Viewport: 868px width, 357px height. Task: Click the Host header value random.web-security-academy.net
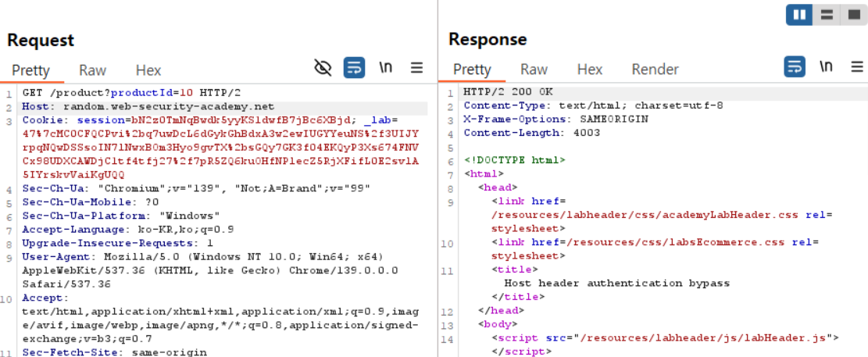tap(169, 107)
